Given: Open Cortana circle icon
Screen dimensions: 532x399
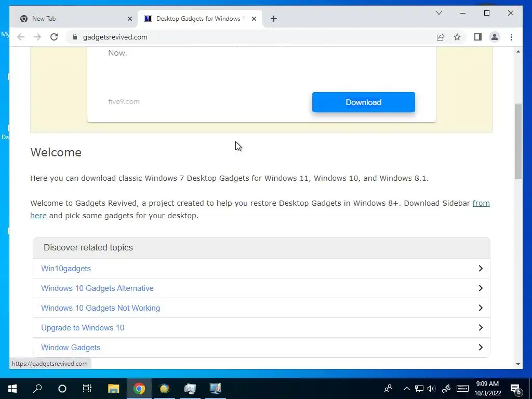Looking at the screenshot, I should click(62, 388).
